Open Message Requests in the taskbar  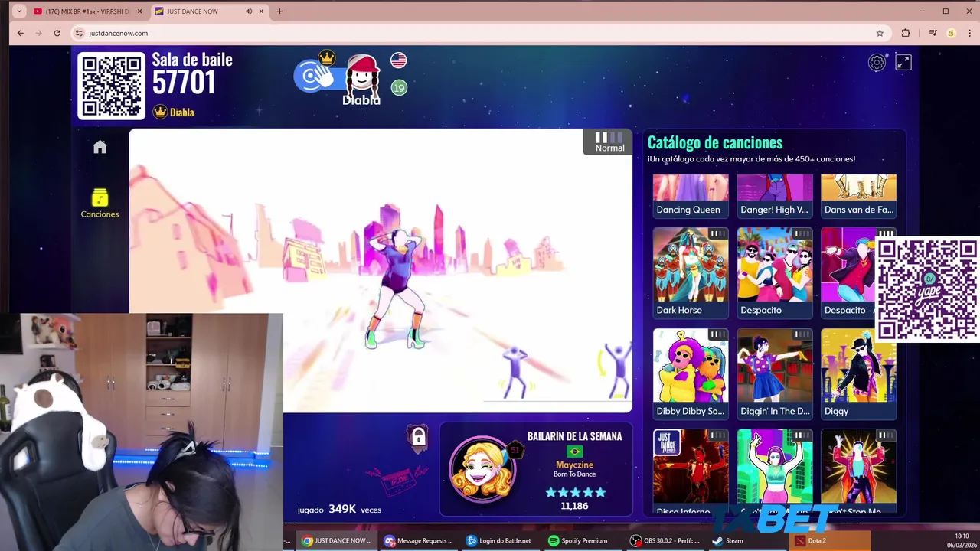tap(419, 540)
